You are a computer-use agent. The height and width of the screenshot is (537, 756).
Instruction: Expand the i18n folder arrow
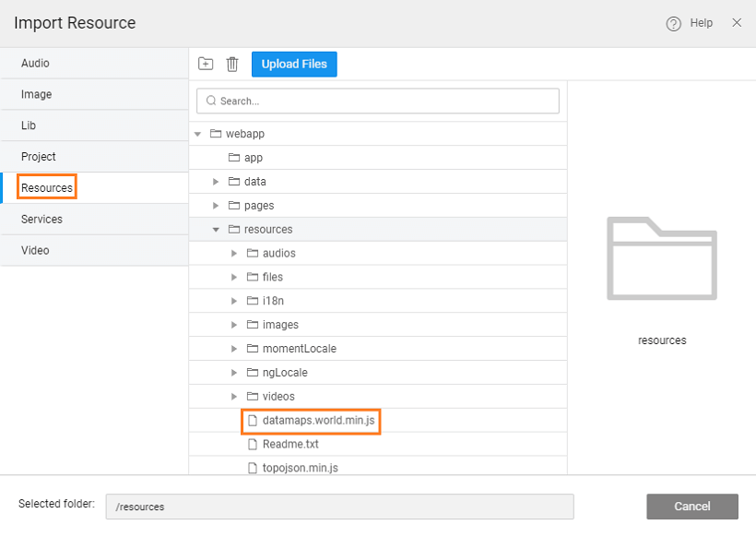234,301
